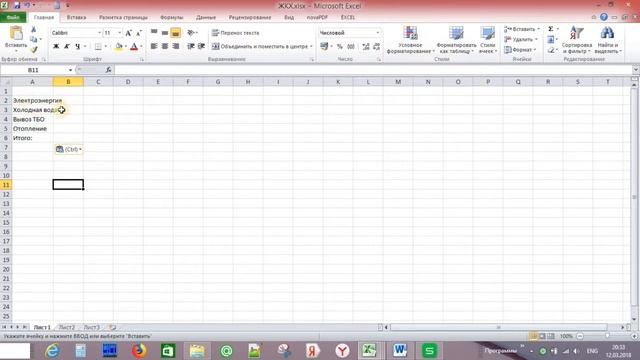Toggle underline (Ч) formatting
This screenshot has height=360, width=640.
click(x=78, y=47)
